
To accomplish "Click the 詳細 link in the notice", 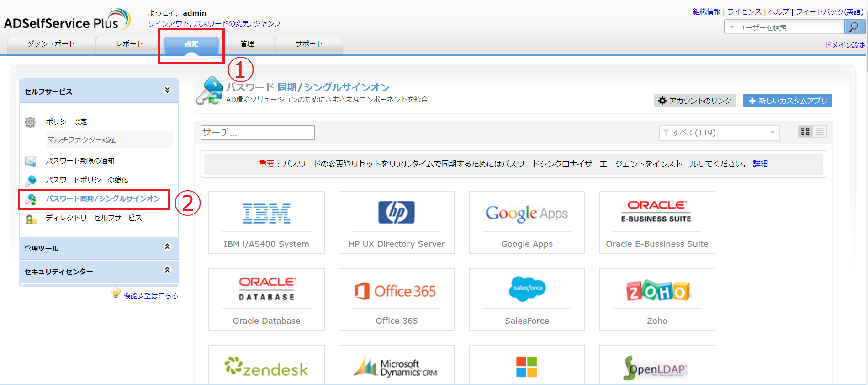I will (x=761, y=164).
